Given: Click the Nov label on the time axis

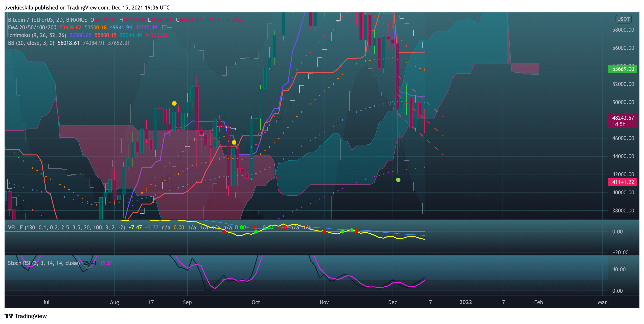Looking at the screenshot, I should pos(324,302).
